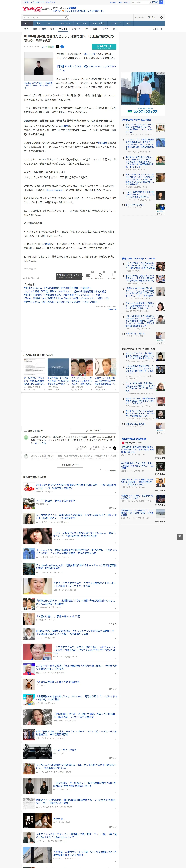
Task: React with the 新しい視点 exclamation icon
Action: click(x=112, y=275)
